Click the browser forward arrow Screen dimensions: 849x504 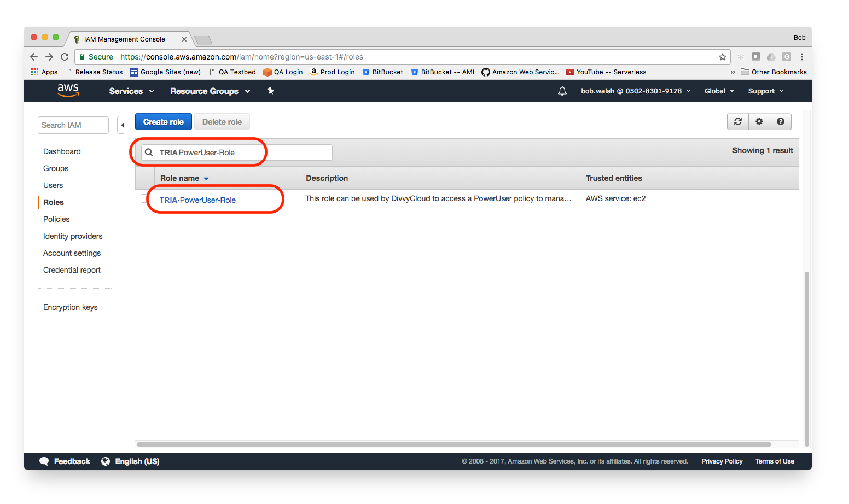(x=49, y=57)
